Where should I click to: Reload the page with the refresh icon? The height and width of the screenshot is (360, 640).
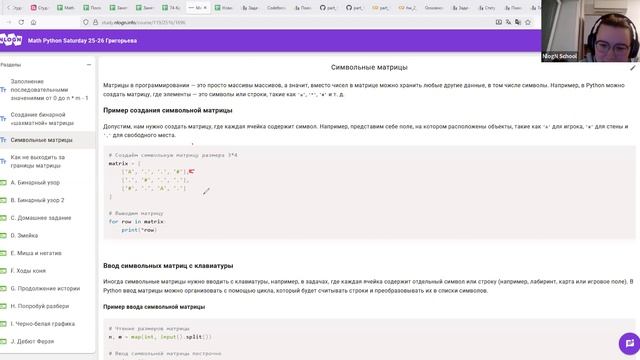21,22
